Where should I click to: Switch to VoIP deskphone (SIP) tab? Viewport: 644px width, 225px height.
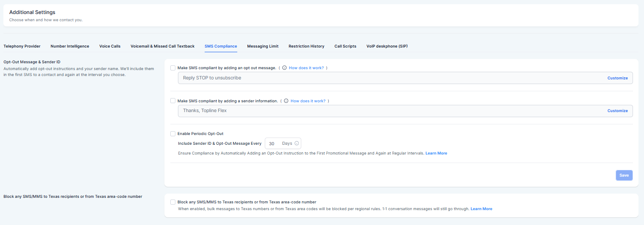point(387,46)
